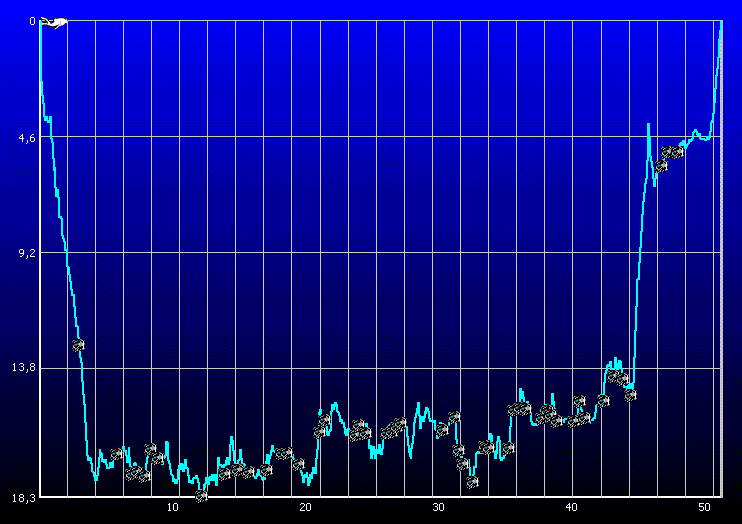Click the single camera marker near minute 6
Screen dimensions: 742x524
[116, 454]
